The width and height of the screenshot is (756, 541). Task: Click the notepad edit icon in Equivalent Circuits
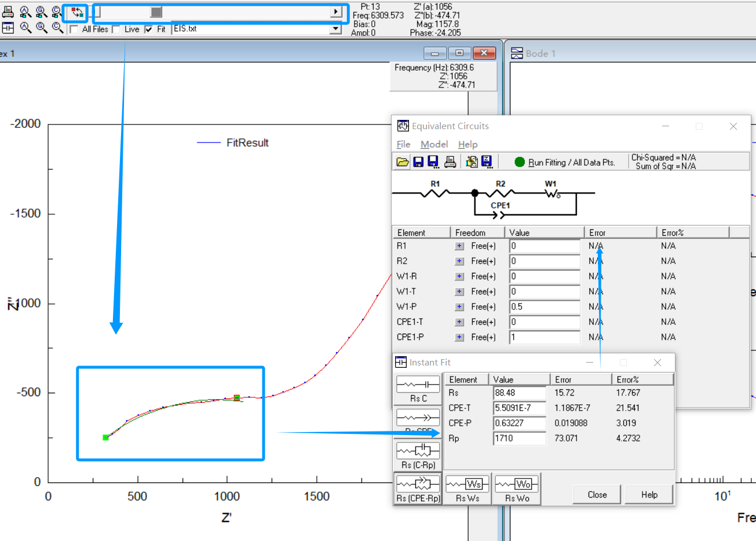(x=472, y=162)
